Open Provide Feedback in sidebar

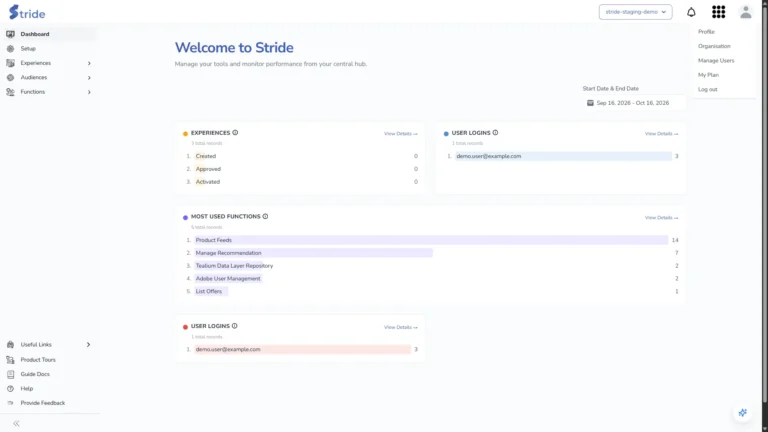(x=43, y=403)
